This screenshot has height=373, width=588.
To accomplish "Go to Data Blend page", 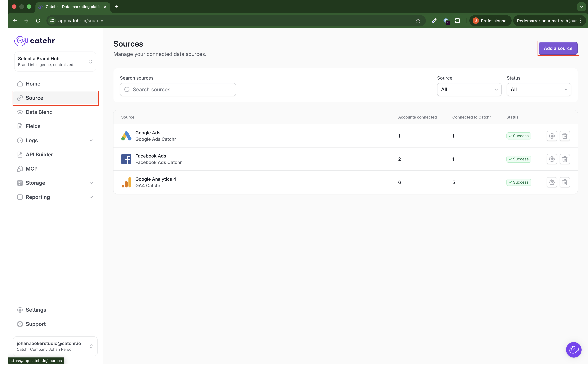I will [x=39, y=112].
